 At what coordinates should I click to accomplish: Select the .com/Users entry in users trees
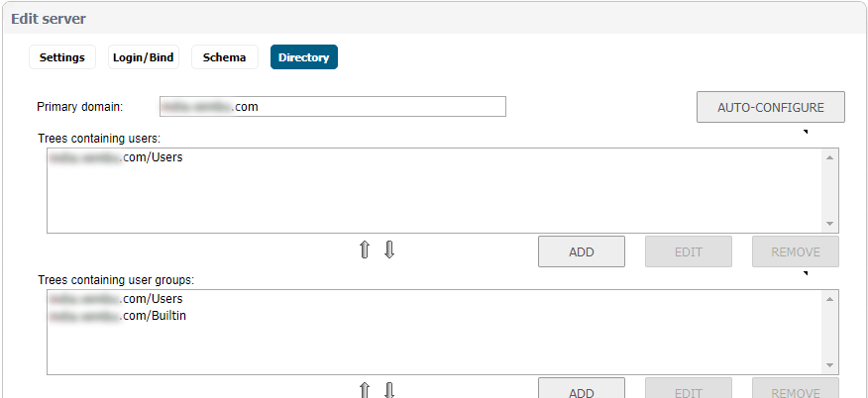point(116,157)
